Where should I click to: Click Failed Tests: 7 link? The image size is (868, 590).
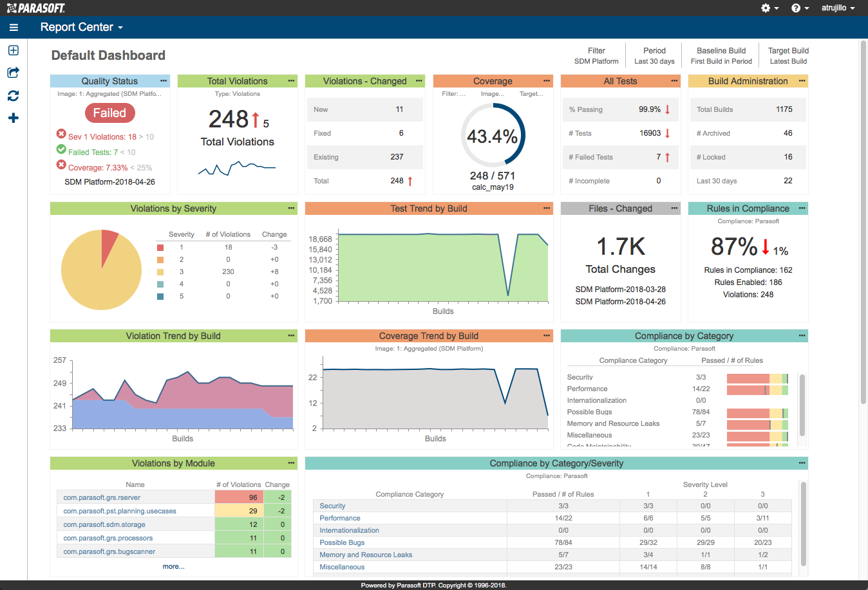(x=93, y=152)
